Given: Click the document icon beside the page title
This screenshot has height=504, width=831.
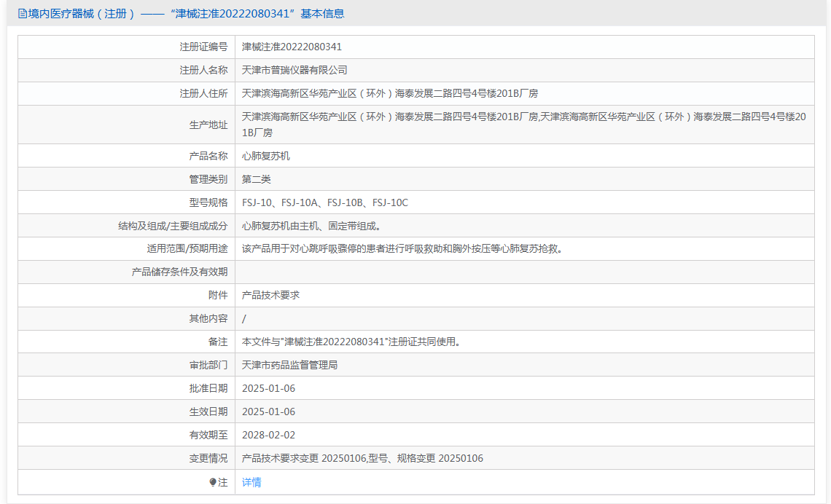Looking at the screenshot, I should 23,14.
